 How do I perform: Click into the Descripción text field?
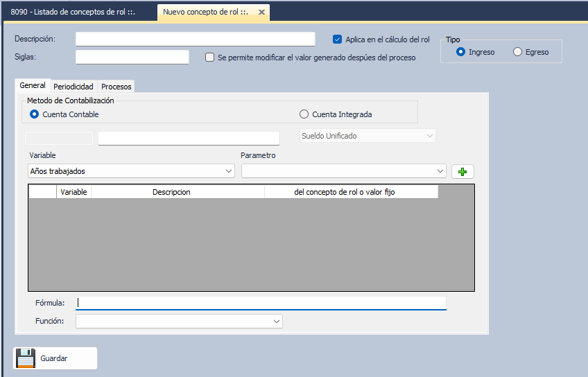click(x=195, y=39)
